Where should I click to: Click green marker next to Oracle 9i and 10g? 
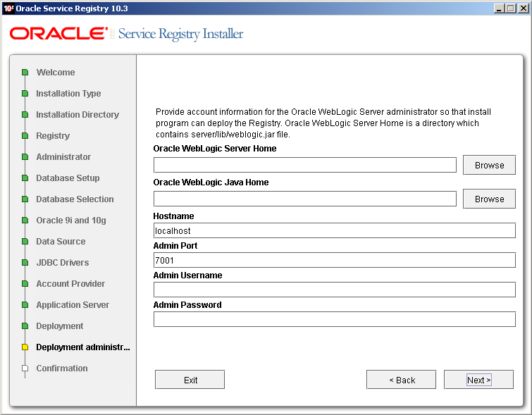[25, 221]
